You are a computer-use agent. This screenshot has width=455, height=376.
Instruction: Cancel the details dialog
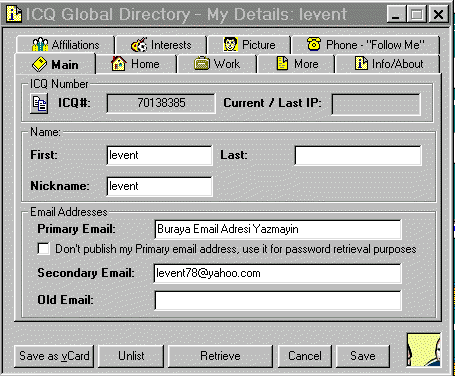click(x=305, y=356)
